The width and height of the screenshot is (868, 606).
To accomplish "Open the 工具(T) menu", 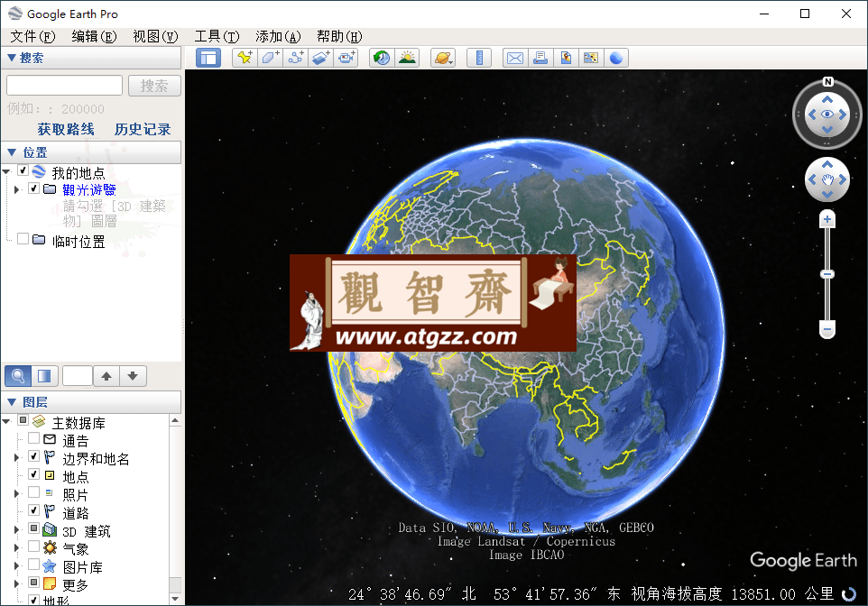I will pyautogui.click(x=217, y=37).
